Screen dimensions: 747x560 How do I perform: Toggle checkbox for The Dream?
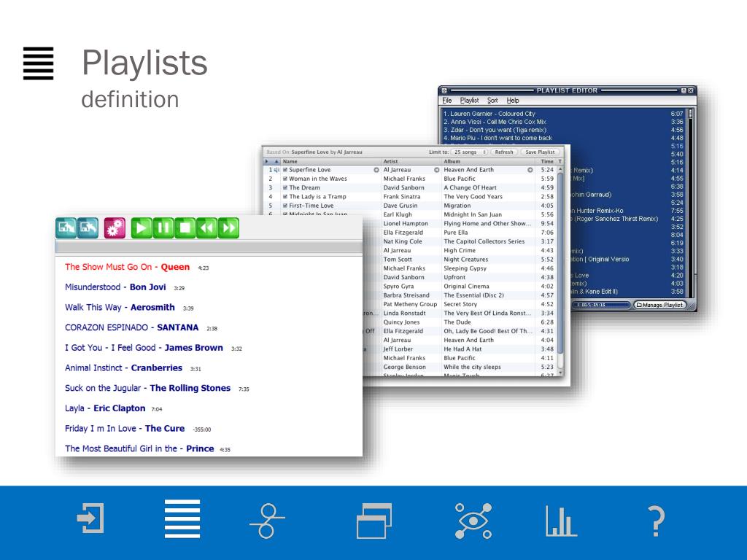coord(285,188)
